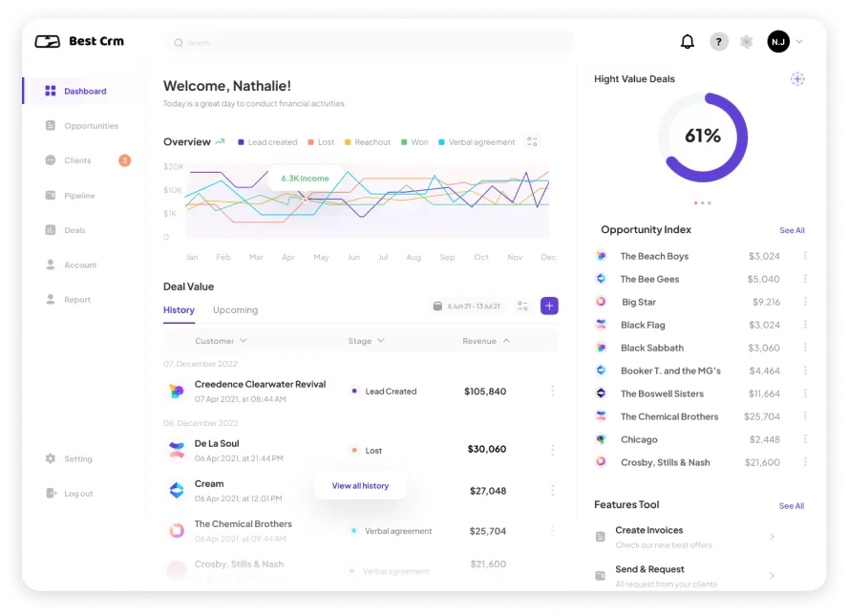This screenshot has height=616, width=848.
Task: Expand the NJ profile dropdown arrow
Action: tap(799, 42)
